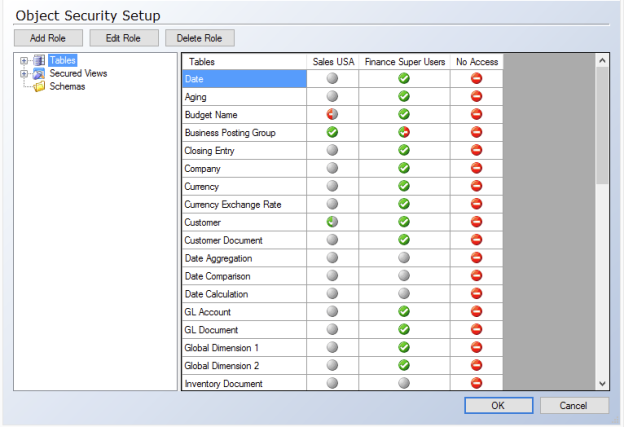Cancel the Object Security Setup dialog
Image resolution: width=624 pixels, height=427 pixels.
coord(574,406)
